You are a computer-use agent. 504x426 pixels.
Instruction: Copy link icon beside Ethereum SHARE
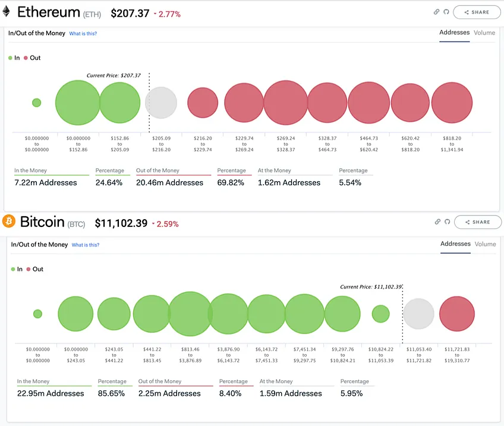(436, 12)
